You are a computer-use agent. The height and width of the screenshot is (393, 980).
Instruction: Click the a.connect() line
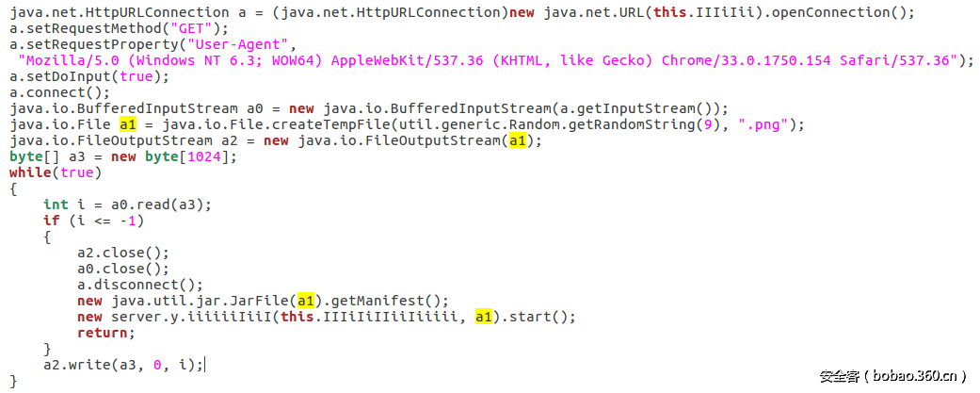pyautogui.click(x=60, y=92)
